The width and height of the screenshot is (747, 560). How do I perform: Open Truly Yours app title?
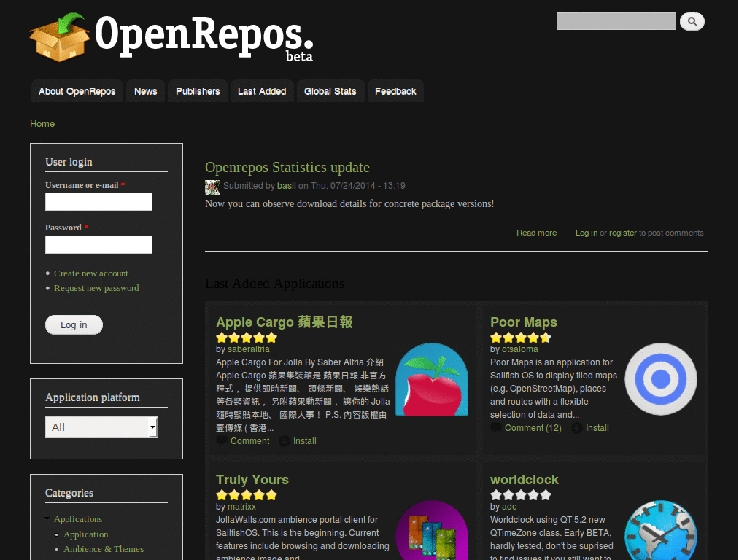pos(252,480)
